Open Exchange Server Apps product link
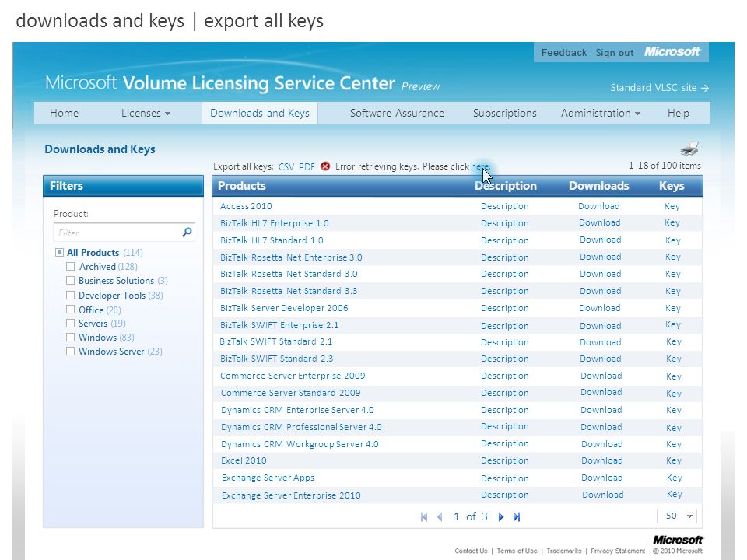The height and width of the screenshot is (560, 747). tap(268, 478)
